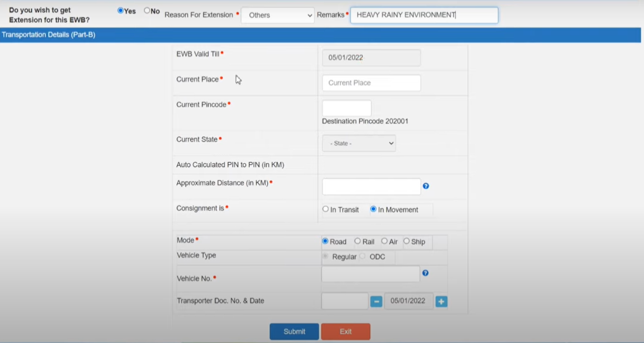Select No for EWB extension
The image size is (644, 343).
coord(147,11)
